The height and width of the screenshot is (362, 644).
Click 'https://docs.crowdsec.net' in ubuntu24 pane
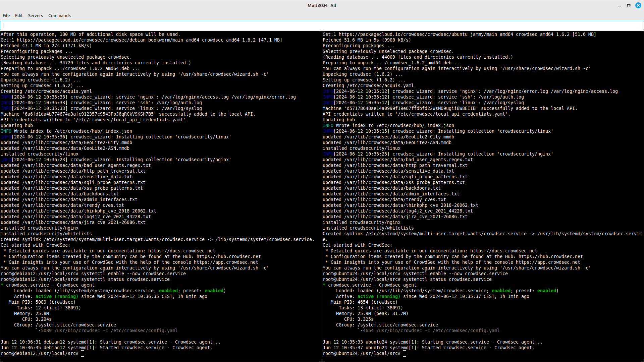[504, 251]
